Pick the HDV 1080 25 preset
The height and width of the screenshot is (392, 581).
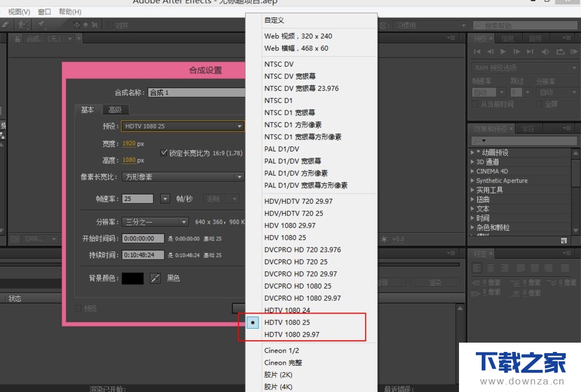point(285,238)
